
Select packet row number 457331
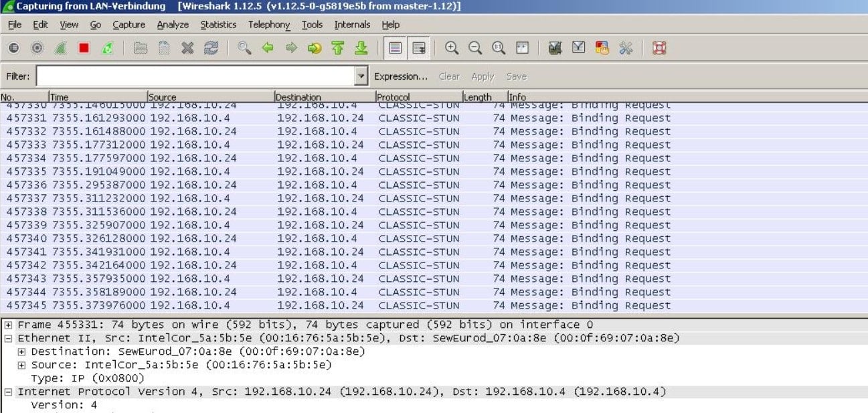pos(434,118)
